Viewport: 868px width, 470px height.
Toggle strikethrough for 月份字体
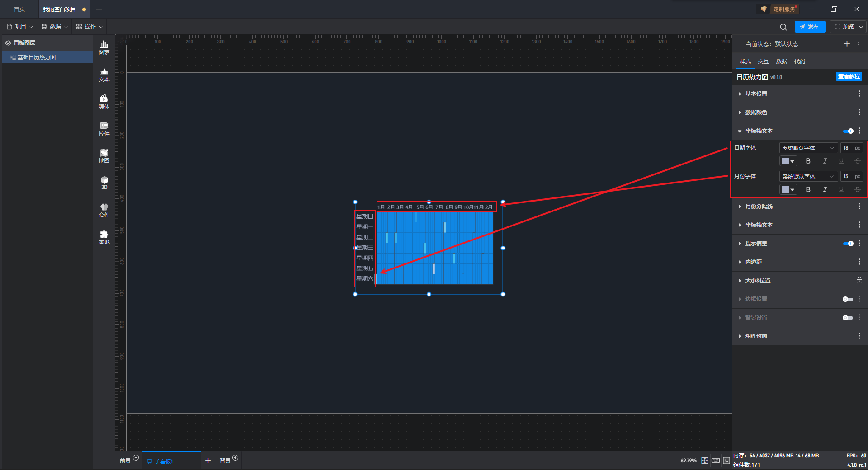coord(857,189)
